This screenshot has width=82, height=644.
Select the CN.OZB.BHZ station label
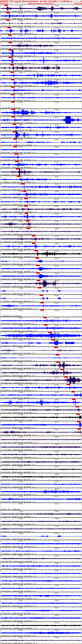click(19, 464)
